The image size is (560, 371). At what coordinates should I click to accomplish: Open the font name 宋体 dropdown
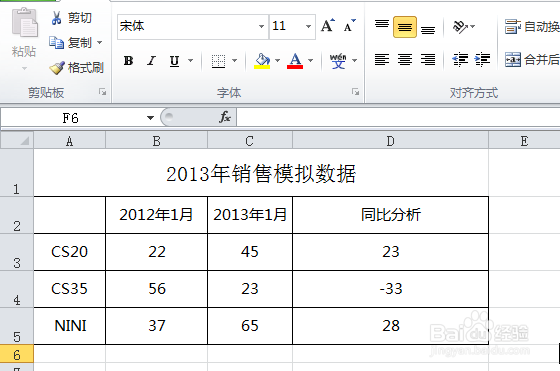tap(261, 26)
